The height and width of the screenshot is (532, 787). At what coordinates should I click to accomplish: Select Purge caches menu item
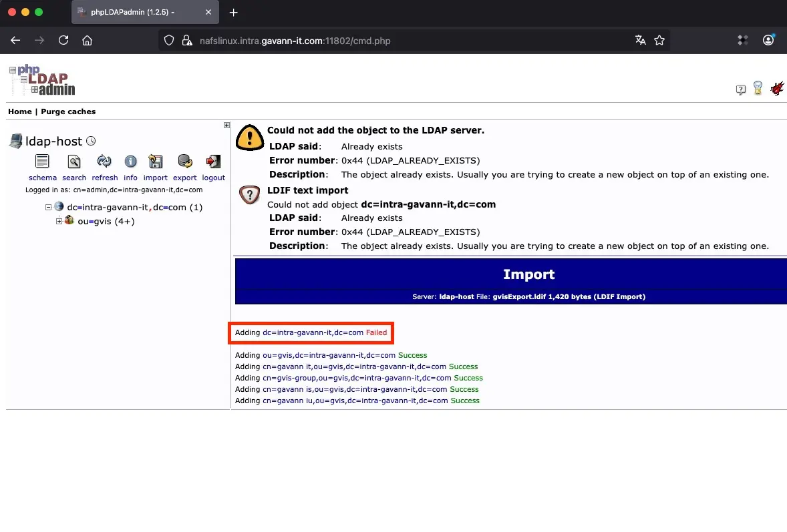click(x=68, y=111)
